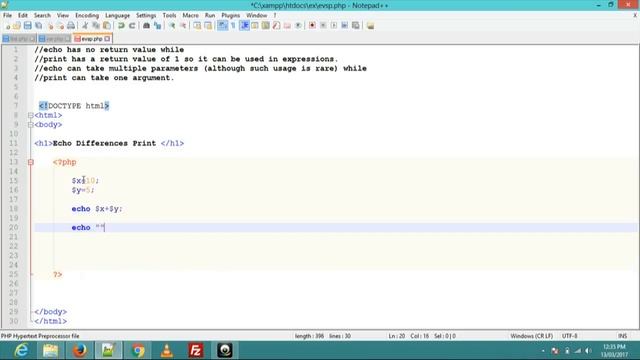Screen dimensions: 640x360
Task: Click the Echo Differences Print heading line
Action: pyautogui.click(x=109, y=144)
